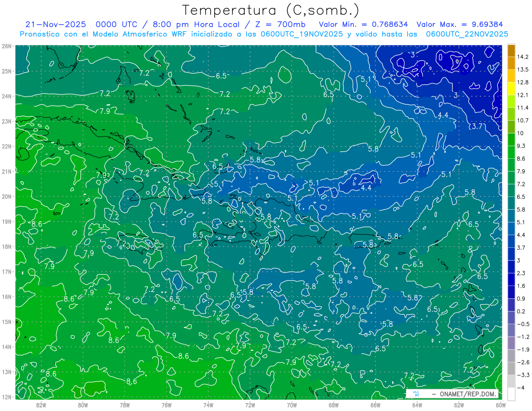Pick the purple swatch between -1.2 and -0.5
Image resolution: width=532 pixels, height=411 pixels.
click(x=511, y=330)
